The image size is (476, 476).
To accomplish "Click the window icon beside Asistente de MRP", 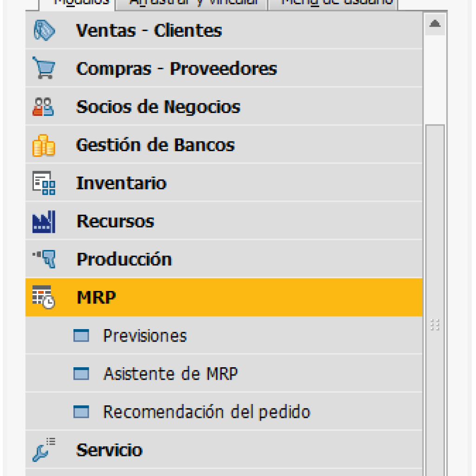I will 81,374.
